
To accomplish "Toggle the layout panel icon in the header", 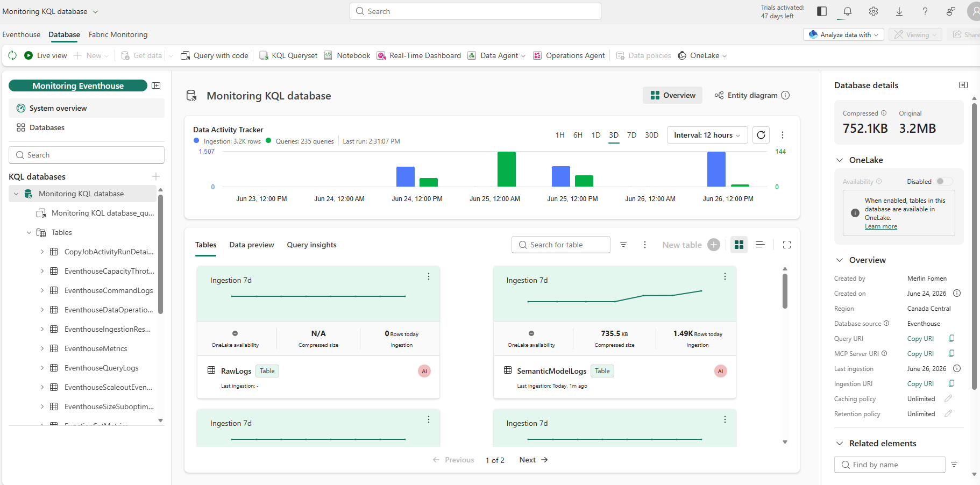I will (x=822, y=11).
